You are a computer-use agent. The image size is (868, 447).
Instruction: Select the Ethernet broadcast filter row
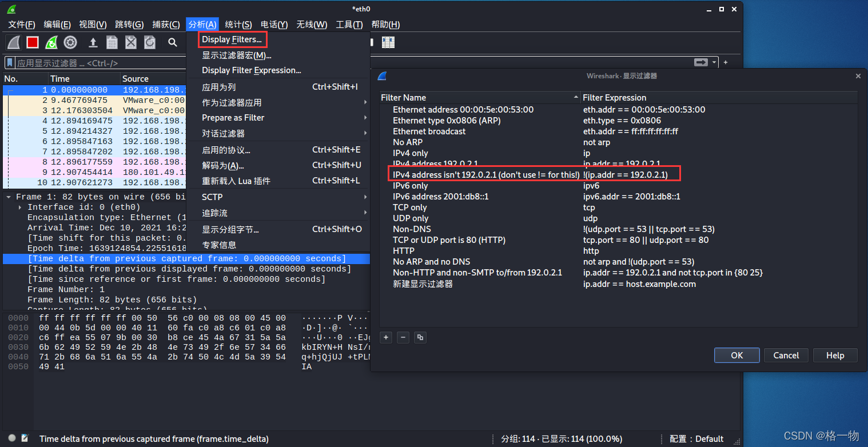coord(619,131)
